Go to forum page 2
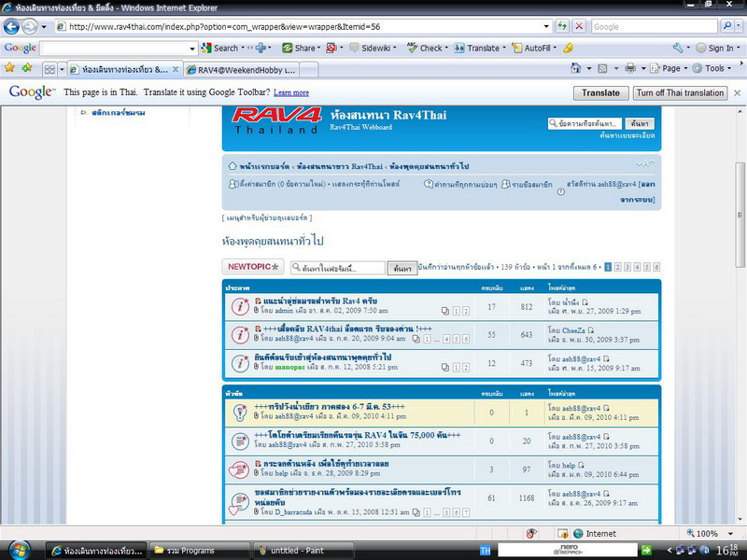Image resolution: width=747 pixels, height=560 pixels. (x=617, y=267)
